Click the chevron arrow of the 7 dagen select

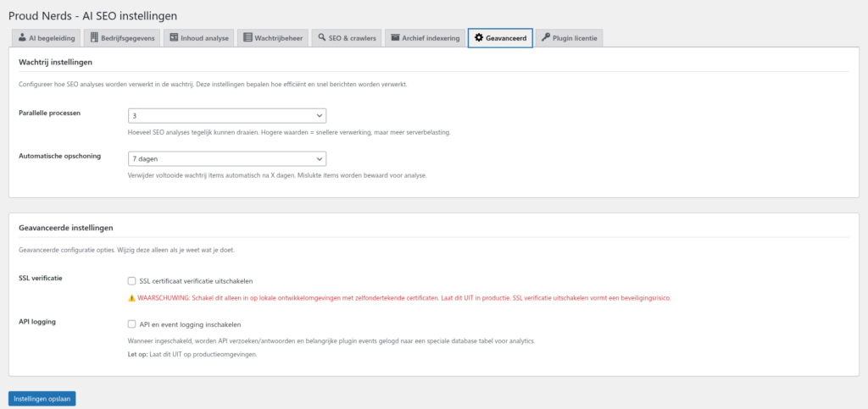(x=319, y=158)
